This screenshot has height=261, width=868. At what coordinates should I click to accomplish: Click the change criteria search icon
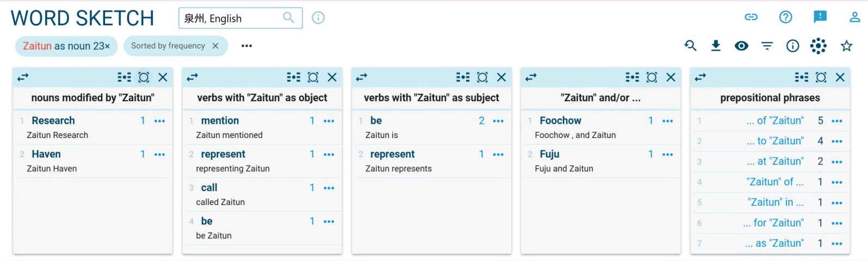pos(690,46)
